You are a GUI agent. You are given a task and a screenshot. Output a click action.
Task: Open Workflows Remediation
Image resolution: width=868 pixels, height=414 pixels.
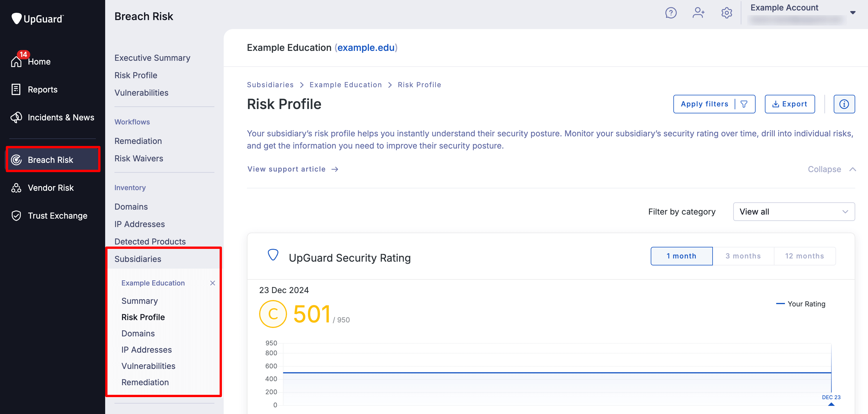pos(138,141)
